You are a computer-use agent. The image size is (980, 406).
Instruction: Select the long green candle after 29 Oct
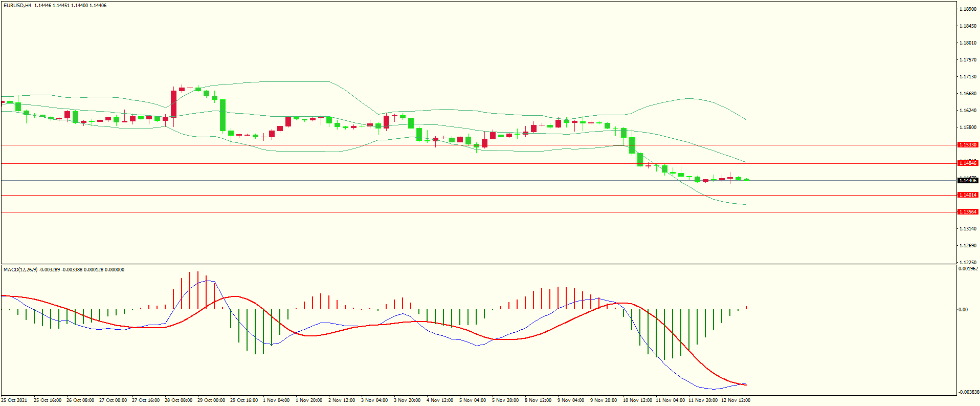[x=223, y=115]
